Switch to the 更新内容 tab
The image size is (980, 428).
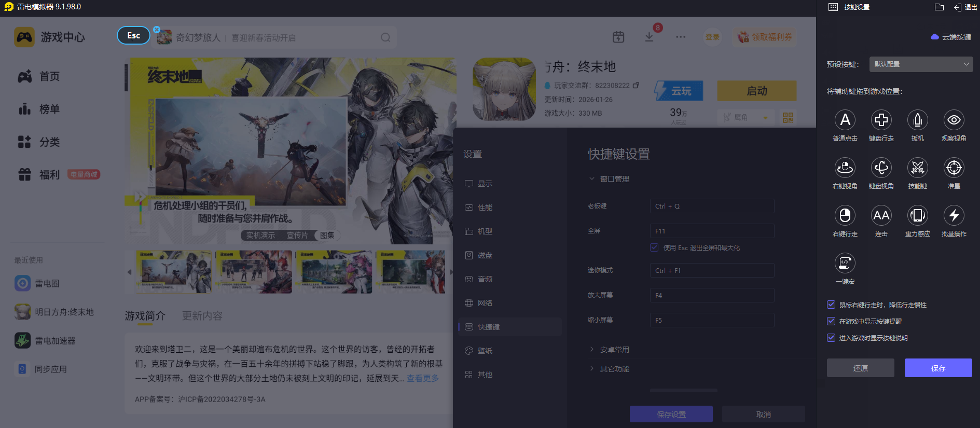coord(202,315)
